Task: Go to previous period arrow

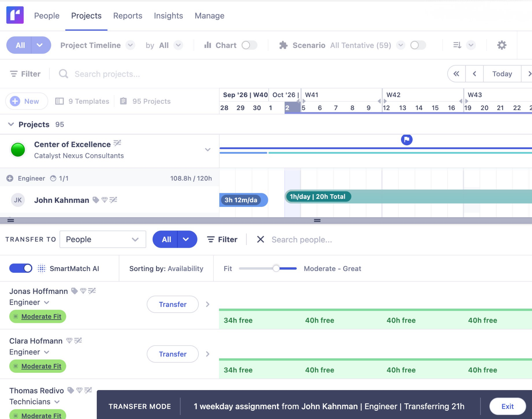Action: click(474, 74)
